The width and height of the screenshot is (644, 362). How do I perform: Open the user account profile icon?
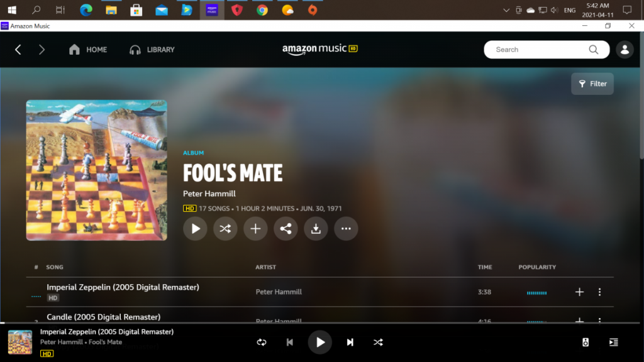point(625,50)
